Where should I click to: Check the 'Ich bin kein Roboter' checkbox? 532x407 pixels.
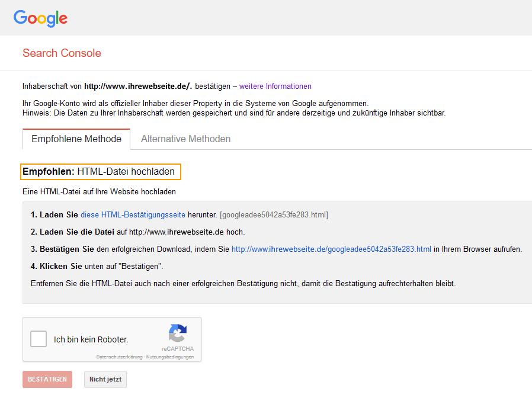coord(39,339)
